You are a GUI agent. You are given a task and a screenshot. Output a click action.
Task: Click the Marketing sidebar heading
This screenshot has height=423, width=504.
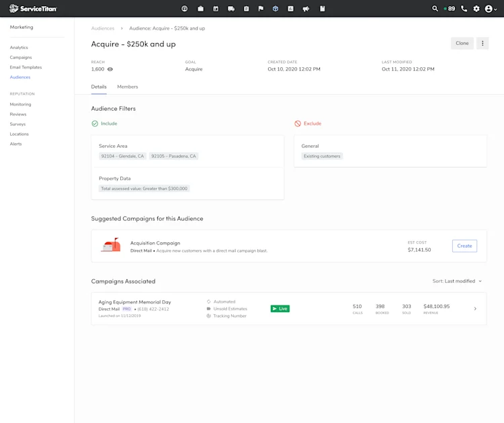[22, 27]
